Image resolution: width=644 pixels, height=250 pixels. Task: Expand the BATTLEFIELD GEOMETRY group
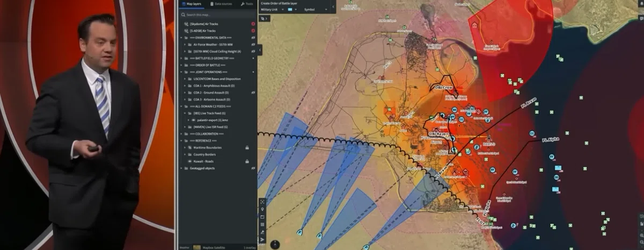click(181, 58)
